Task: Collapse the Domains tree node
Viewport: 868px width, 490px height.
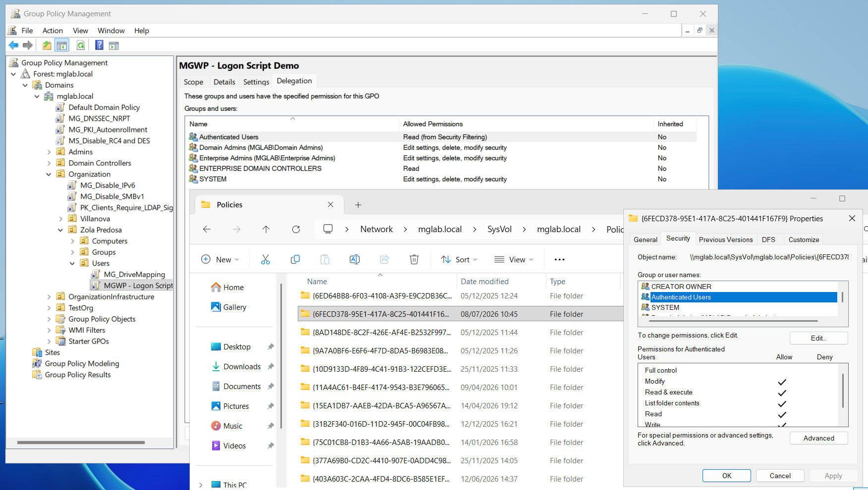Action: 25,85
